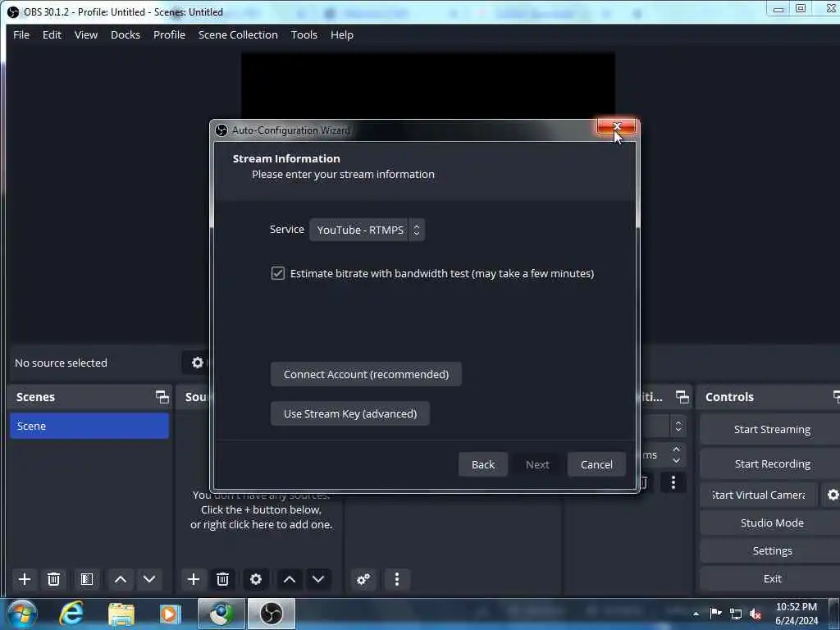Go Back in the wizard
Image resolution: width=840 pixels, height=630 pixels.
(x=482, y=464)
